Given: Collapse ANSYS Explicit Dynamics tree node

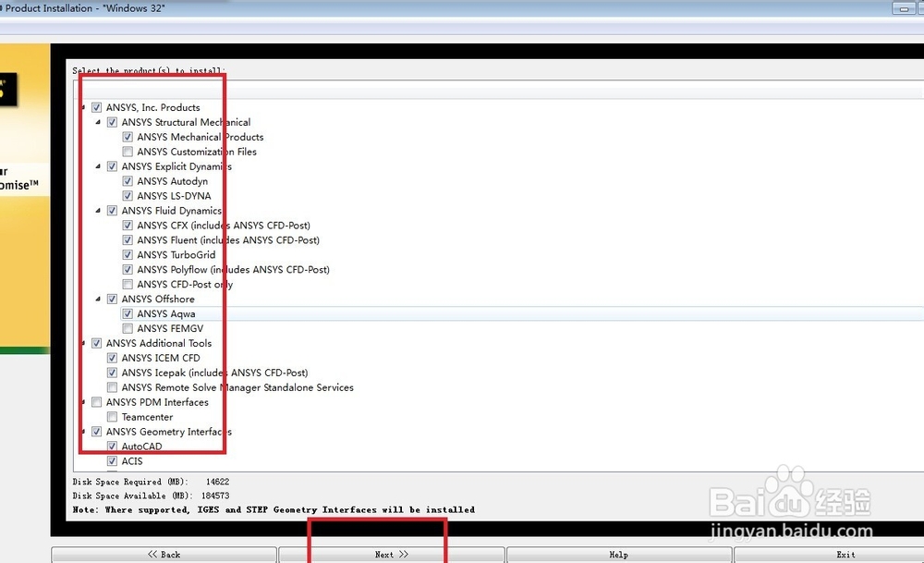Looking at the screenshot, I should (98, 166).
